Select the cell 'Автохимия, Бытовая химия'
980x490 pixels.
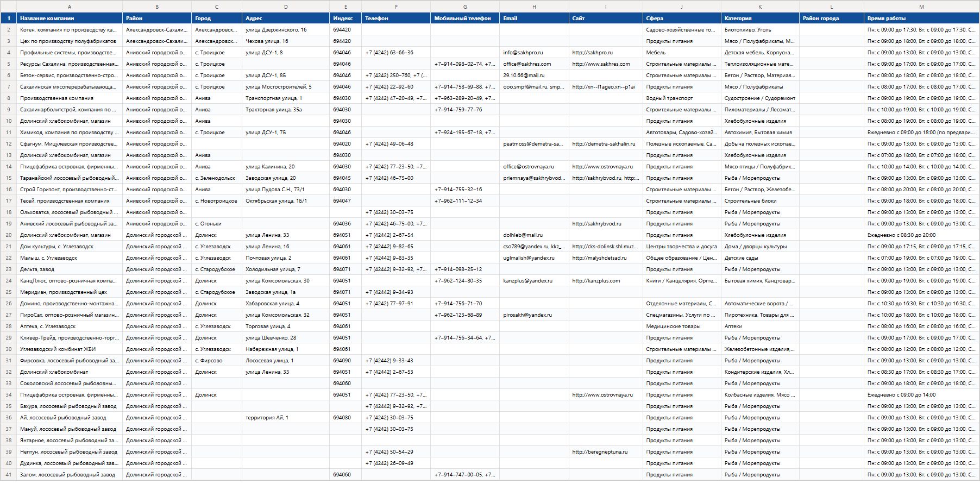[760, 133]
